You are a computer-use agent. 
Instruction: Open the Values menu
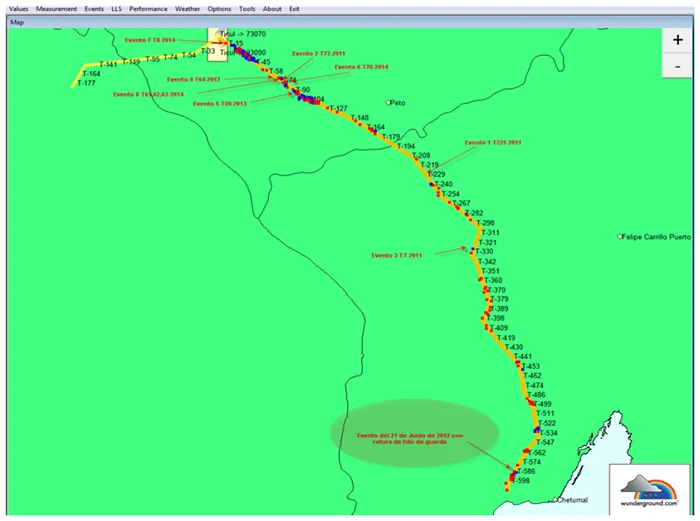point(19,8)
